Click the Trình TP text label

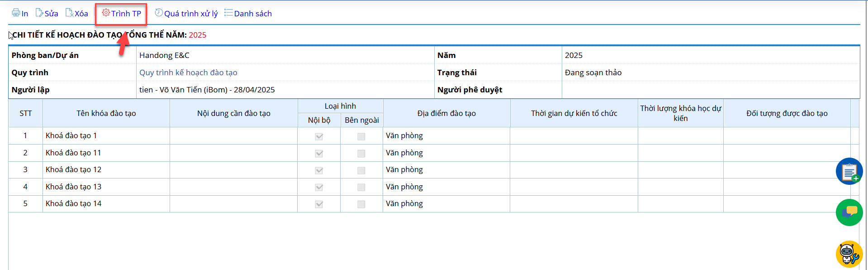coord(126,14)
